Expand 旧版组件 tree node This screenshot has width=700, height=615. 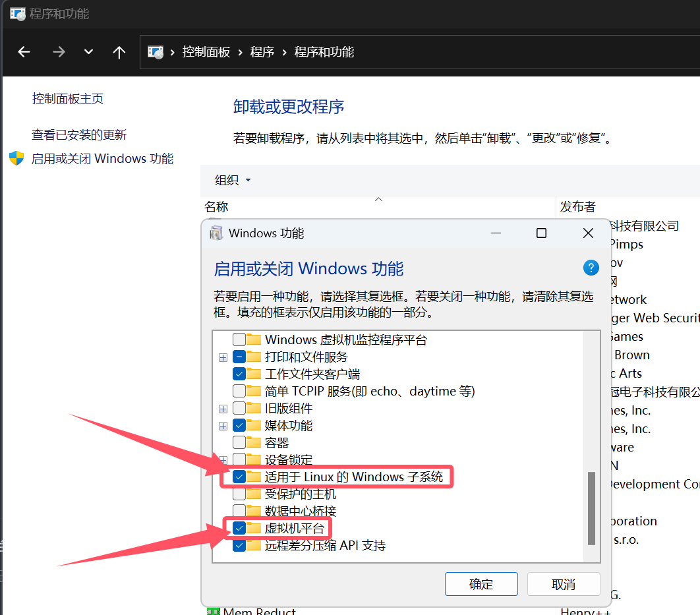223,409
